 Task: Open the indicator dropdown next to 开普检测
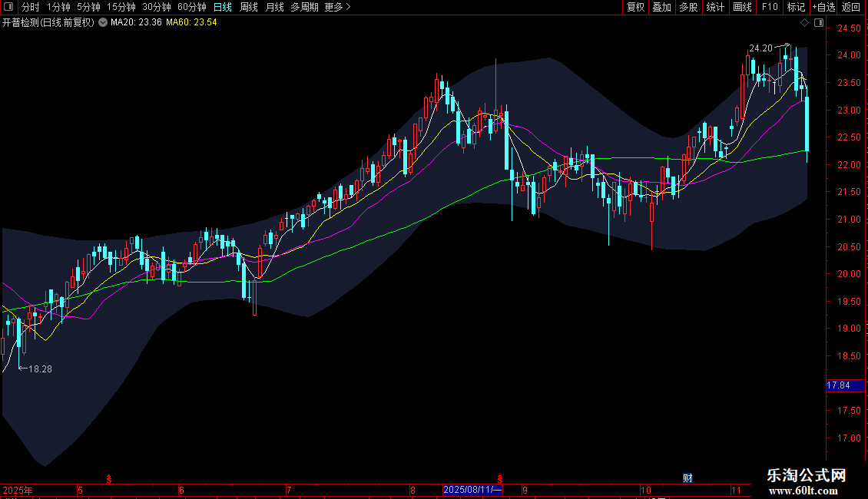coord(103,22)
